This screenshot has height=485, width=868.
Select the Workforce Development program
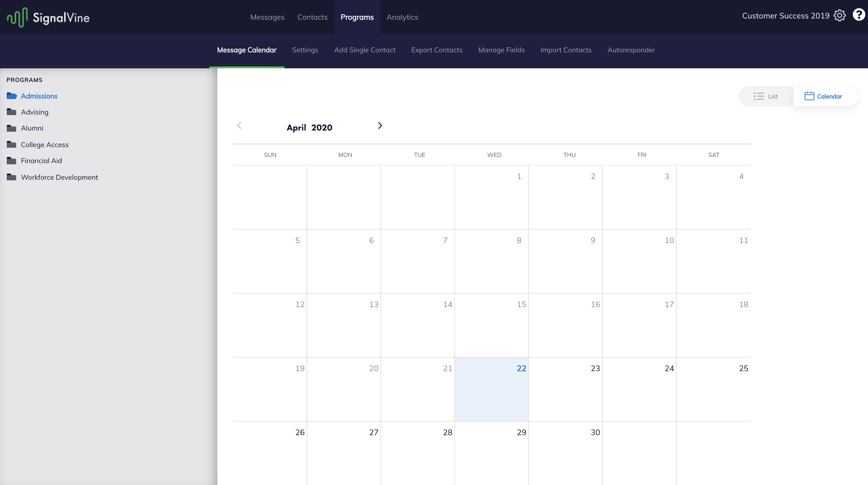[x=59, y=177]
